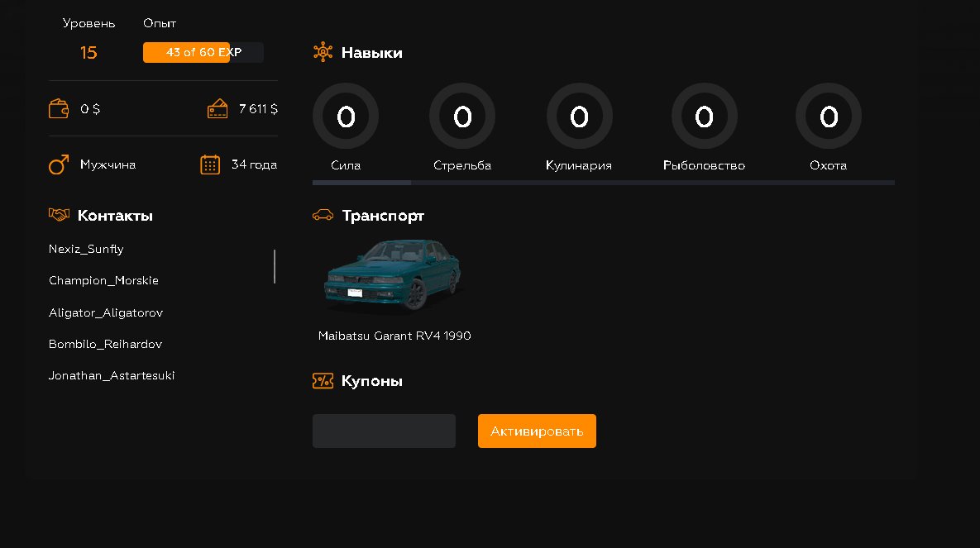Click the wallet cash icon
This screenshot has width=980, height=548.
coord(59,109)
